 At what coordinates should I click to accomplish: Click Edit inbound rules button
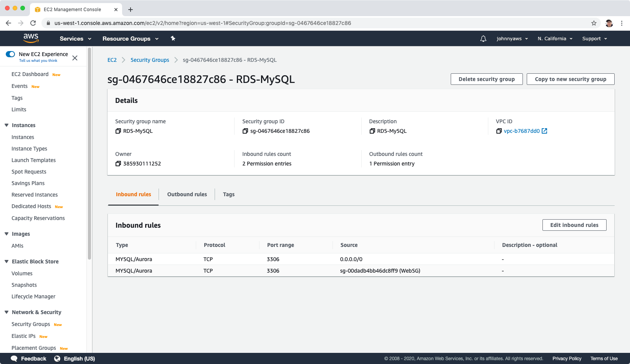[574, 225]
